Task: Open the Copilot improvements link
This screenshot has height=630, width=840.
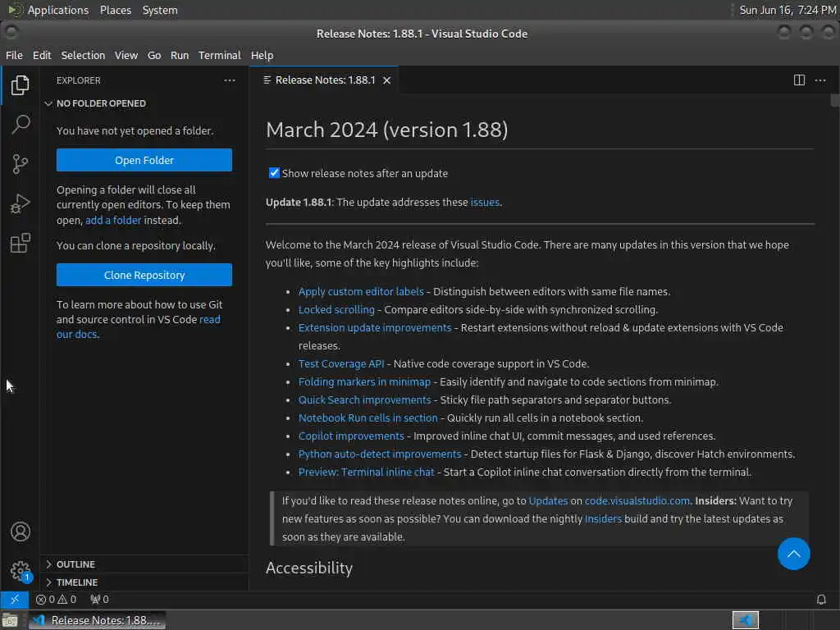Action: (x=351, y=436)
